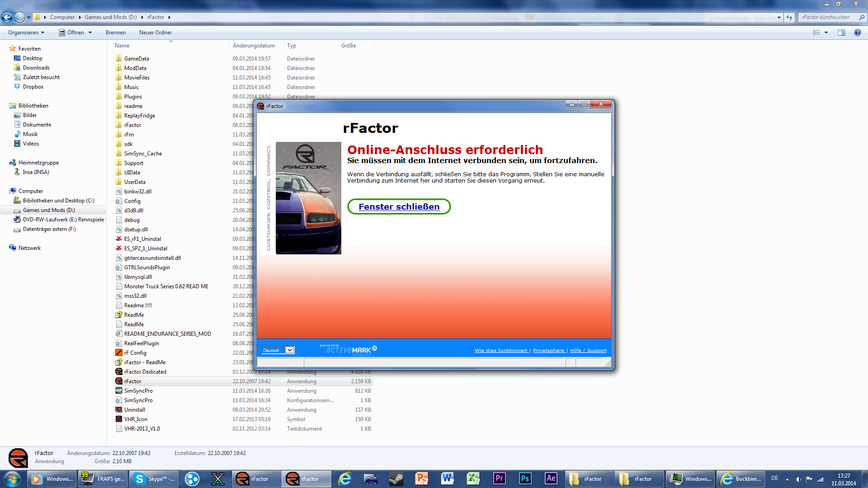This screenshot has width=868, height=488.
Task: Click the rFactor Dedicated application icon
Action: pyautogui.click(x=119, y=371)
